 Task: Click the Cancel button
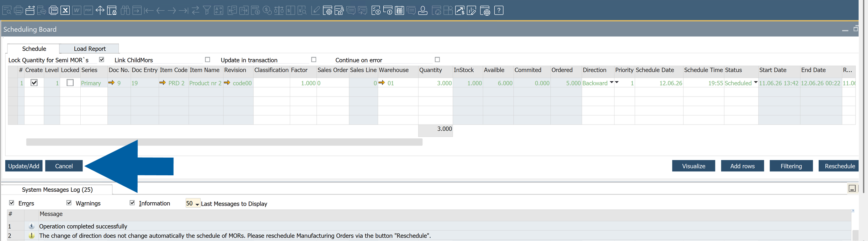(x=64, y=166)
